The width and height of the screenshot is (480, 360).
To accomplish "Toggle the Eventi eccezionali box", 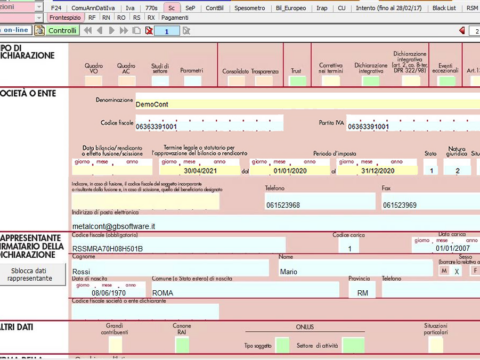I will click(447, 81).
